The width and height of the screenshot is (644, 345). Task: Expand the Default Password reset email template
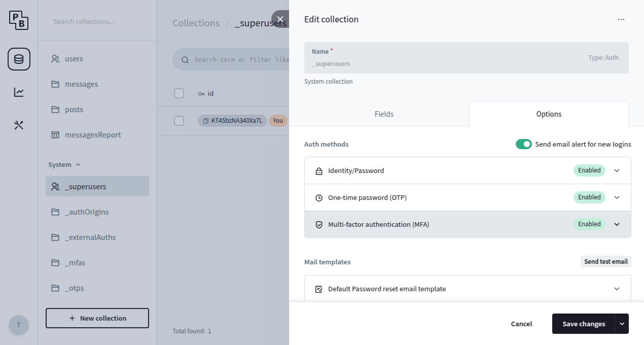click(617, 288)
